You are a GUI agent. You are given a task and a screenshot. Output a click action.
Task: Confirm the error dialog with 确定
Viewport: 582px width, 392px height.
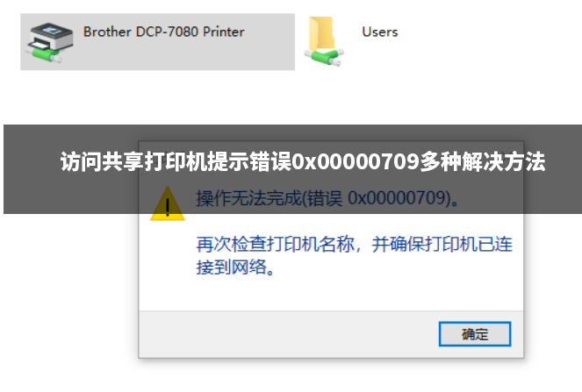(x=475, y=334)
